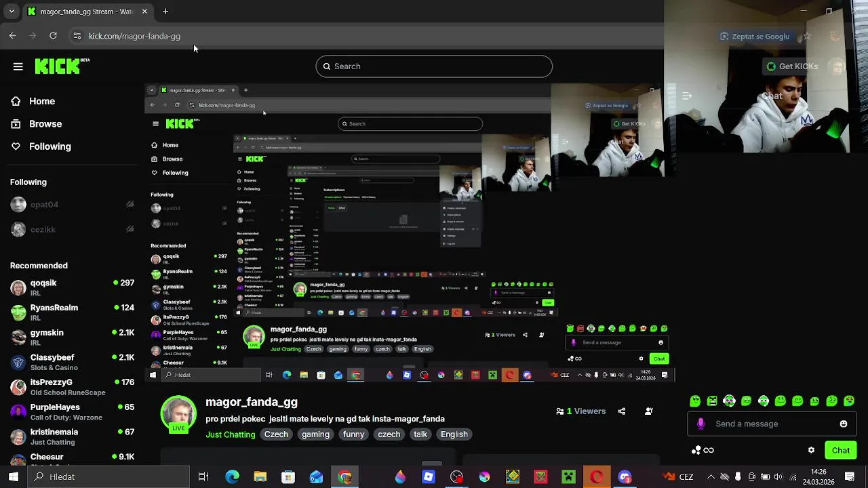Click the Hledat taskbar search box
Viewport: 868px width, 488px height.
[110, 476]
